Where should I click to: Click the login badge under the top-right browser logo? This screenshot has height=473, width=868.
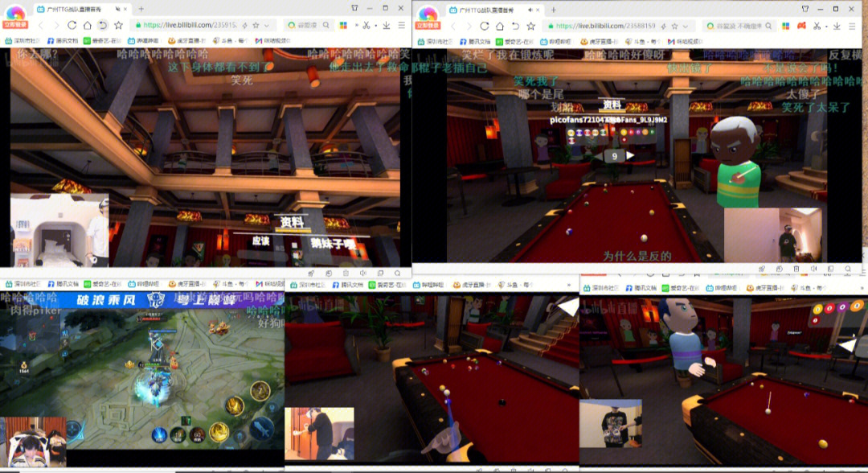428,26
